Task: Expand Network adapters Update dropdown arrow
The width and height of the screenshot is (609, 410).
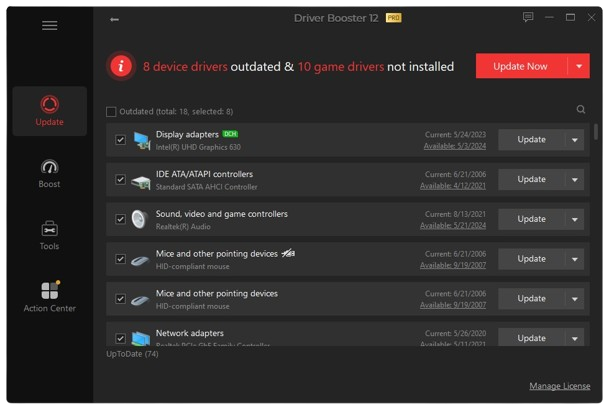Action: coord(574,338)
